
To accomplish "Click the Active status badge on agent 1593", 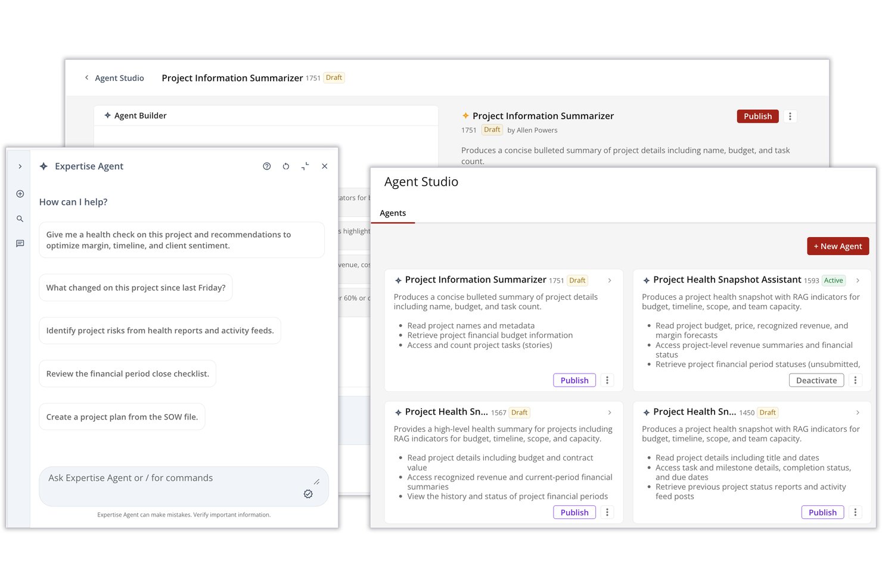I will 834,281.
